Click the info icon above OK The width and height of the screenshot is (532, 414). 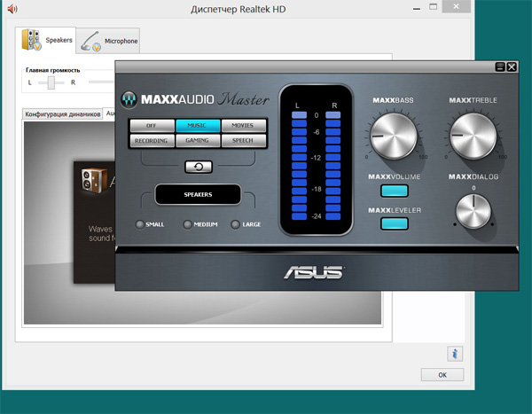click(455, 353)
